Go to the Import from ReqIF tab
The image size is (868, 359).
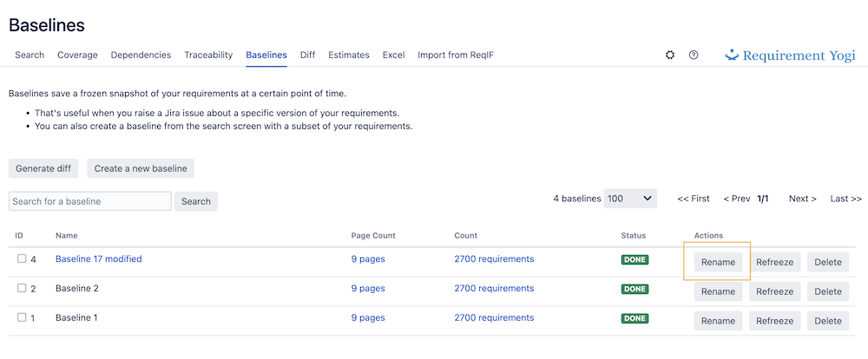pos(456,55)
